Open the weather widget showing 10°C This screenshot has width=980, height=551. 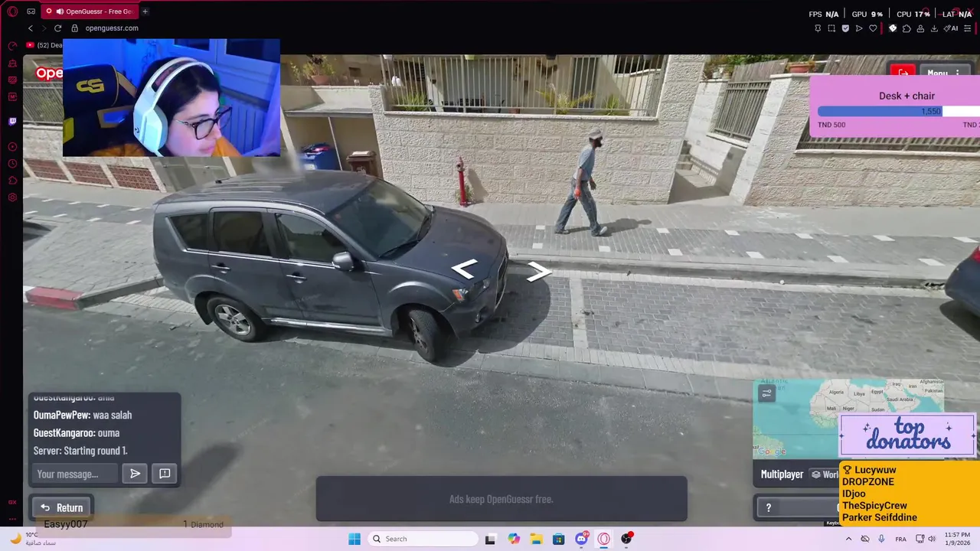pyautogui.click(x=33, y=539)
